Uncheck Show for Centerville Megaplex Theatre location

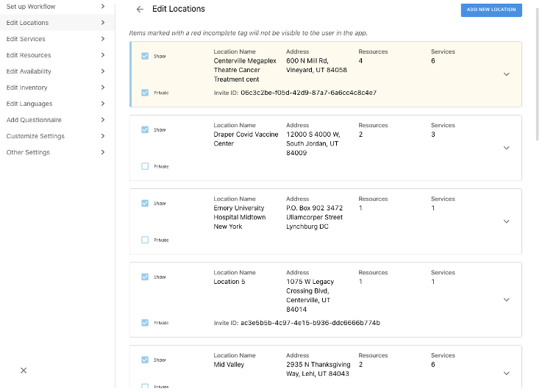[x=145, y=56]
